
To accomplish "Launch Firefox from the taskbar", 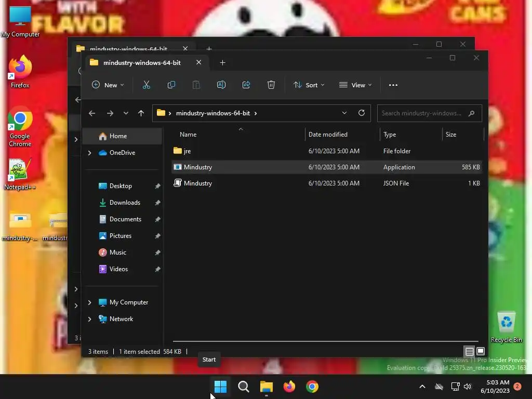I will [289, 387].
